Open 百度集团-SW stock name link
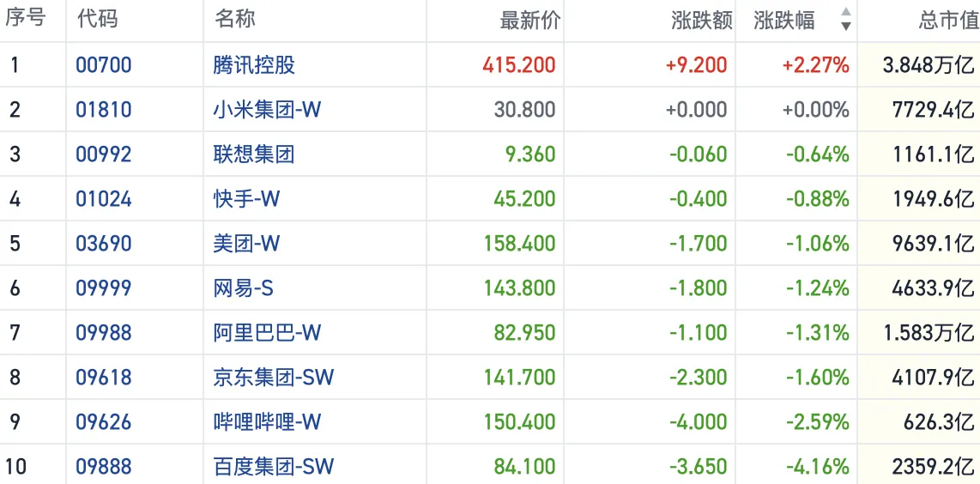The height and width of the screenshot is (484, 980). tap(273, 467)
